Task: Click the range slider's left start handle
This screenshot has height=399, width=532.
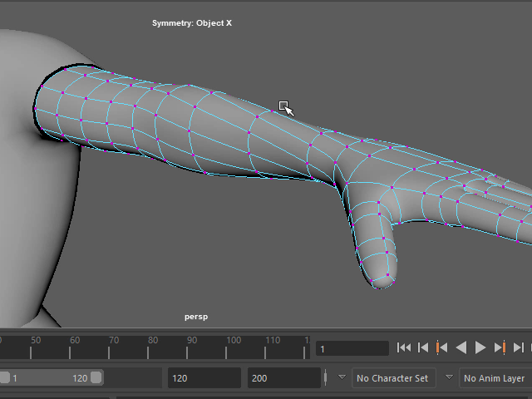Action: pyautogui.click(x=5, y=378)
